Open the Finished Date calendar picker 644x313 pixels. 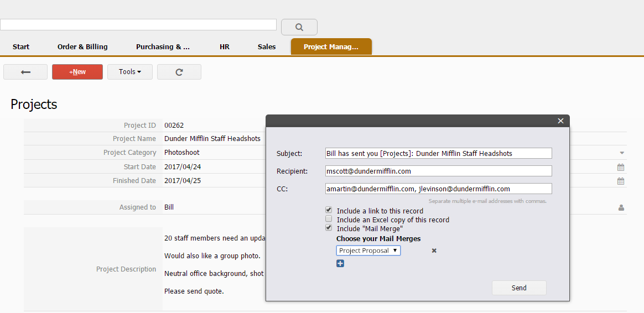[x=621, y=181]
